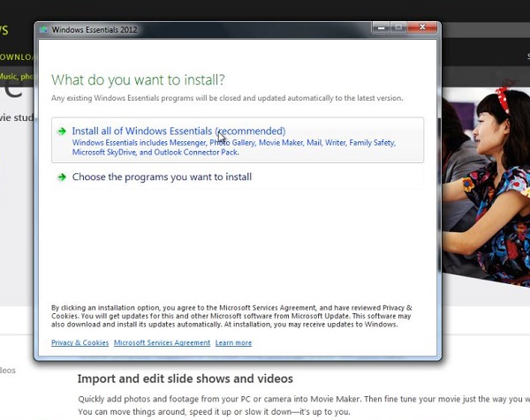The width and height of the screenshot is (530, 420).
Task: Click the 'What do you want to install?' heading
Action: [x=138, y=80]
